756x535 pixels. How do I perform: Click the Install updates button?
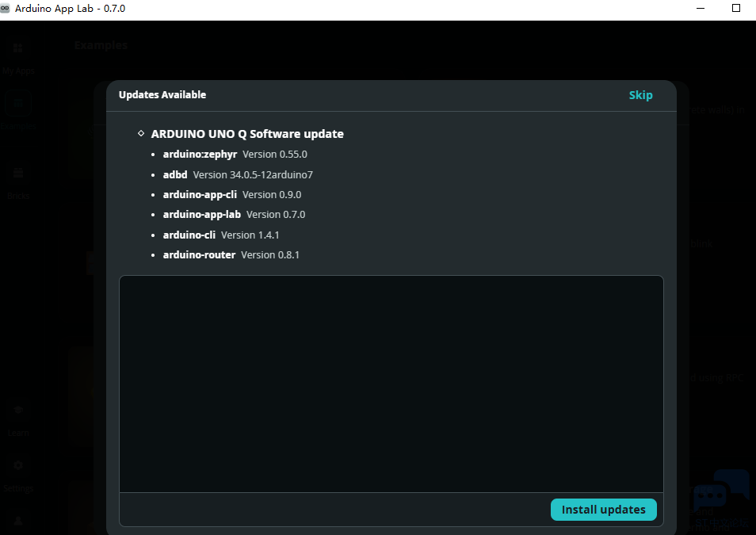coord(603,510)
